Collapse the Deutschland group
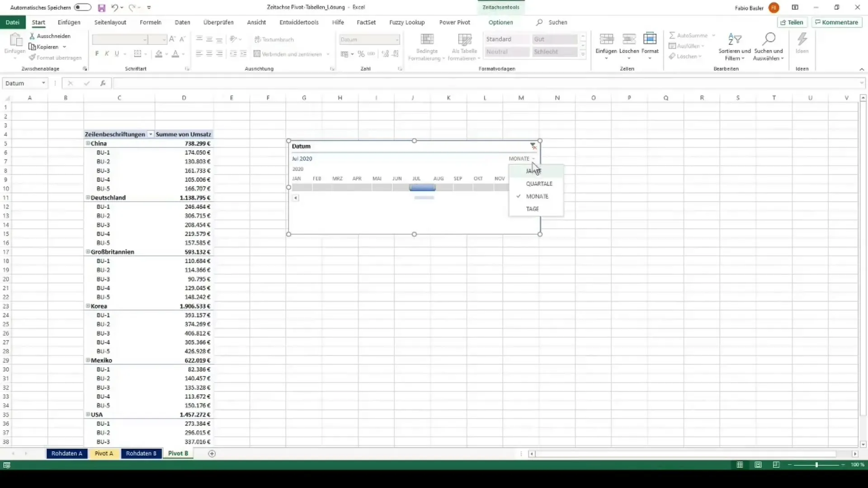The height and width of the screenshot is (488, 868). [x=88, y=197]
